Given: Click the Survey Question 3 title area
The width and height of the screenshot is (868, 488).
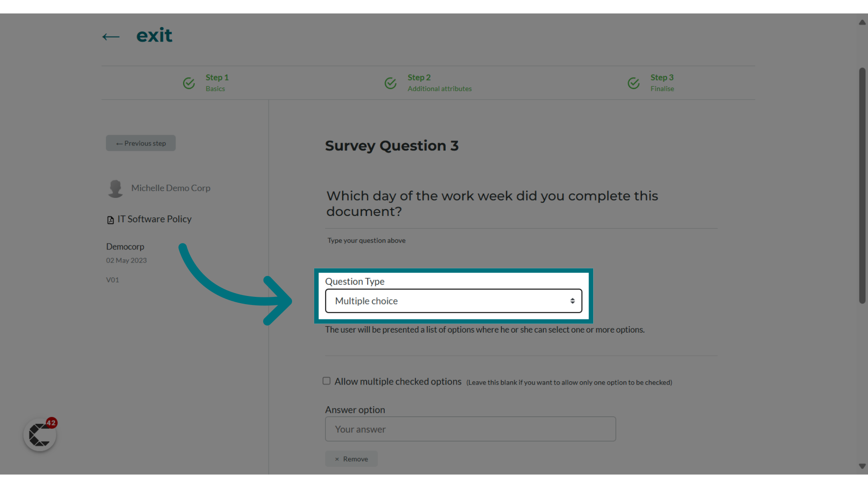Looking at the screenshot, I should pos(392,145).
